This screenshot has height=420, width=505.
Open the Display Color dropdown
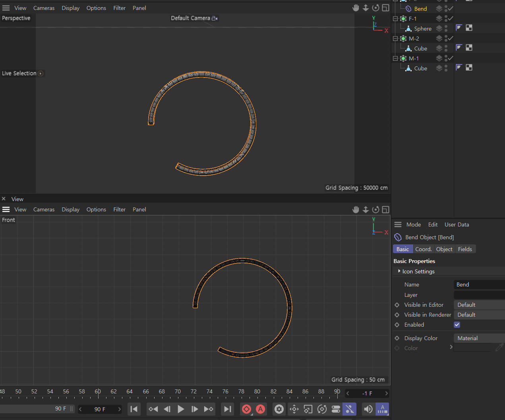click(x=479, y=338)
